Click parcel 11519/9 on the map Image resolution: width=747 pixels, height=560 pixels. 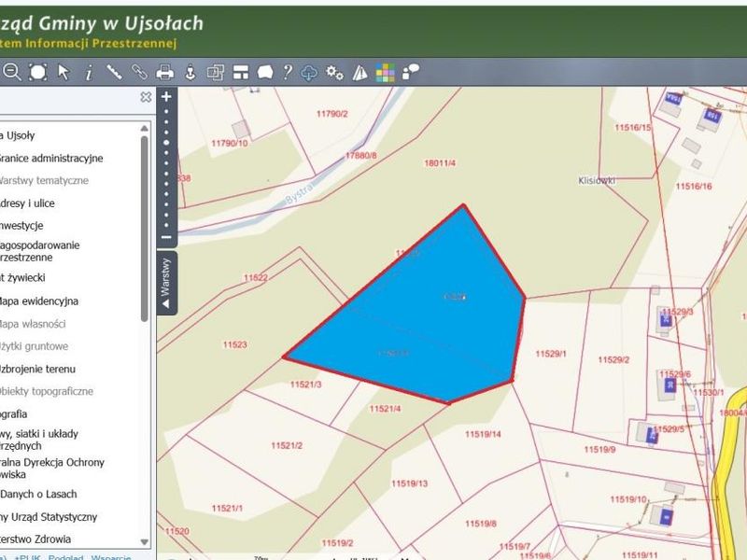599,450
